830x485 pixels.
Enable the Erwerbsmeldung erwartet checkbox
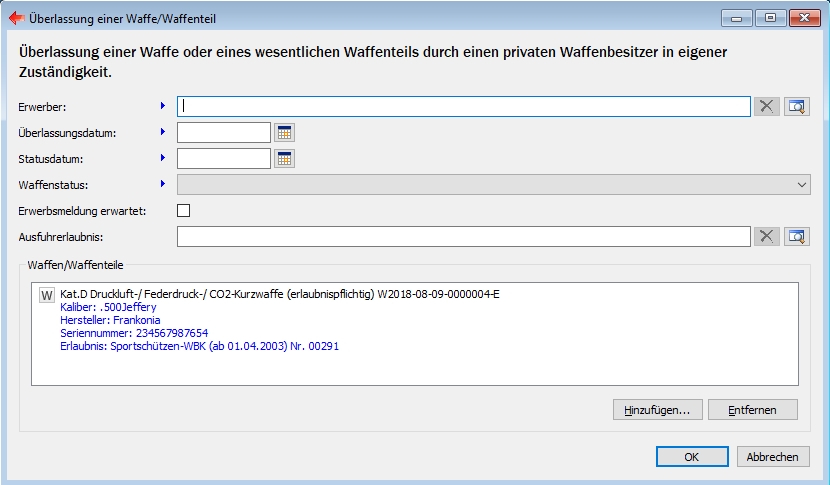(183, 210)
